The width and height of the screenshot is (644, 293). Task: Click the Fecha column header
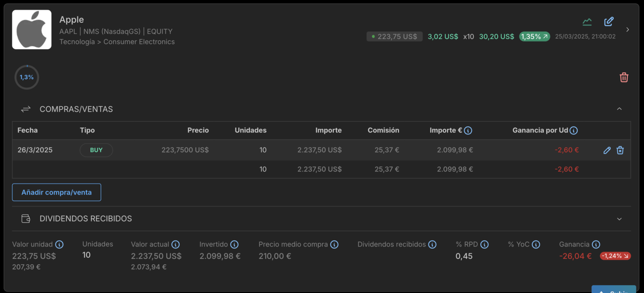tap(27, 130)
